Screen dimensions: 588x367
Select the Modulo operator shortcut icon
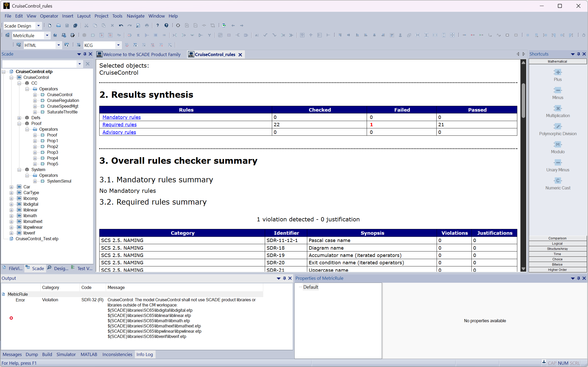pyautogui.click(x=558, y=145)
